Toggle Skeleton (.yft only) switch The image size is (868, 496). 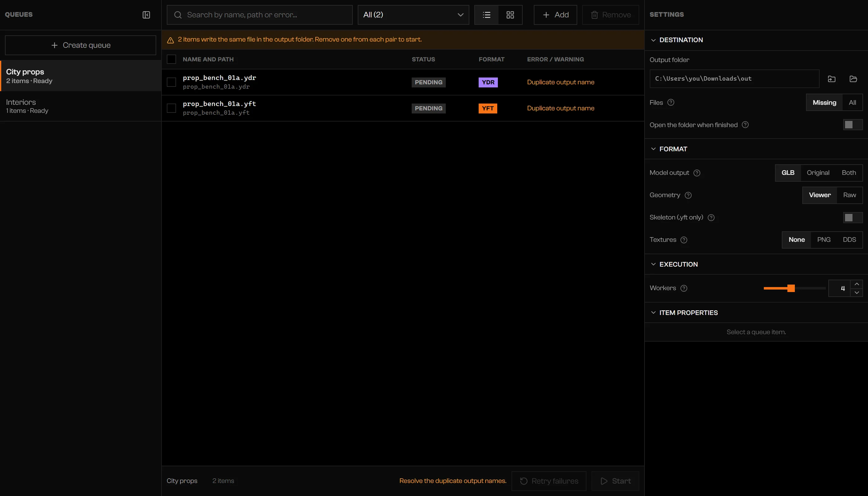[853, 217]
